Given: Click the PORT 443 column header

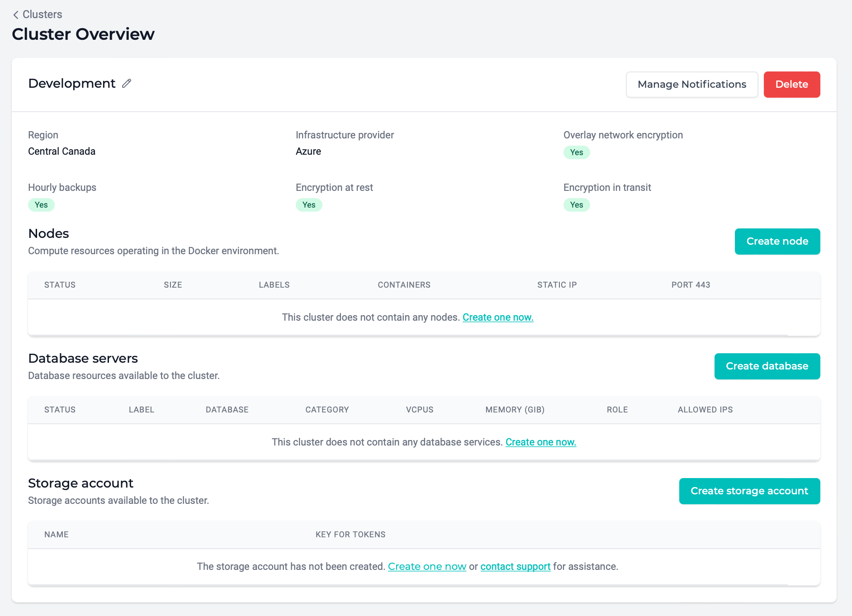Looking at the screenshot, I should click(x=690, y=285).
